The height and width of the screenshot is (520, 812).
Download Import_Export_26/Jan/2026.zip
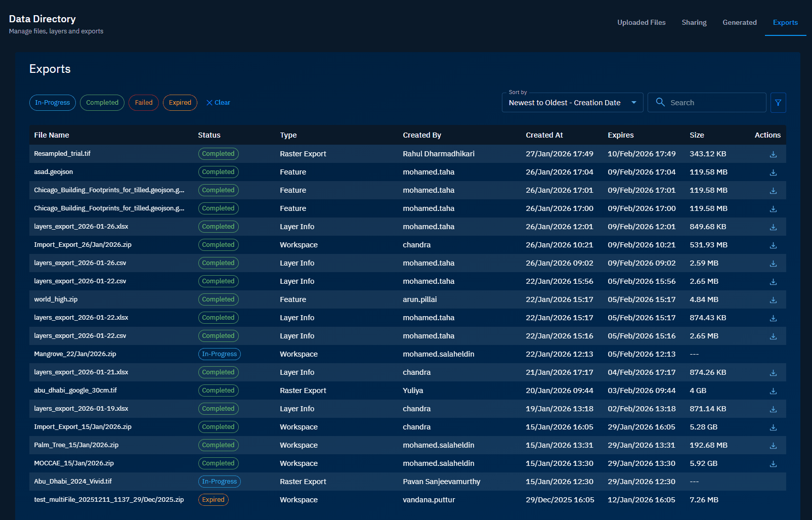click(773, 245)
